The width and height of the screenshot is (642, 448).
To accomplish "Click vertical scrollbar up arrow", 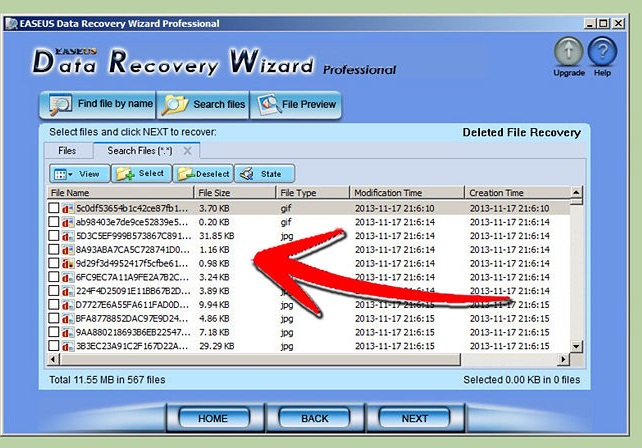I will click(576, 192).
